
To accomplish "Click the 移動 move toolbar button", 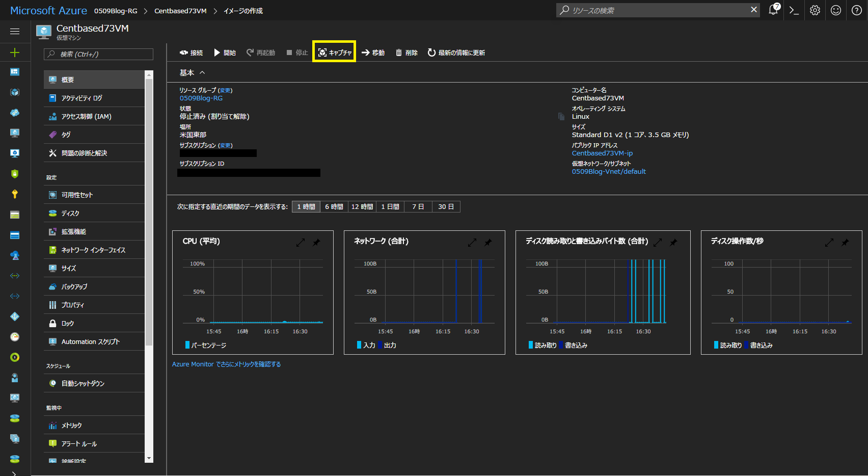I will pyautogui.click(x=373, y=52).
